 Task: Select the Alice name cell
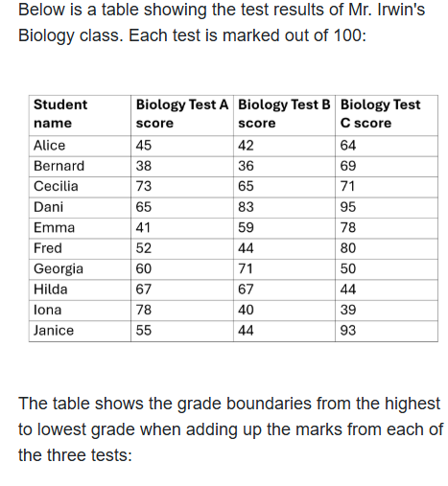point(80,146)
